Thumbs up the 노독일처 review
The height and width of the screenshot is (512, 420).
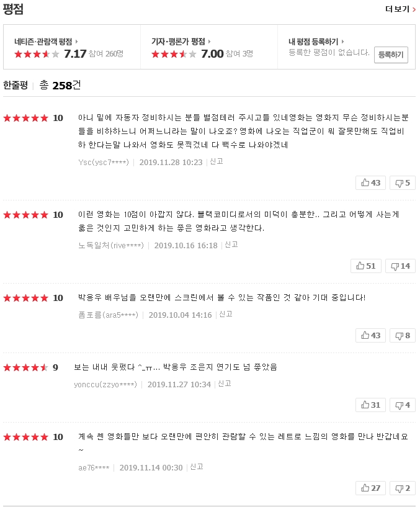click(x=366, y=266)
